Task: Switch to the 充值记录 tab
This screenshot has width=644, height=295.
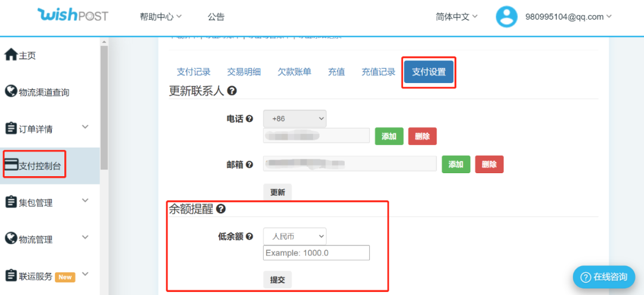Action: click(x=378, y=72)
